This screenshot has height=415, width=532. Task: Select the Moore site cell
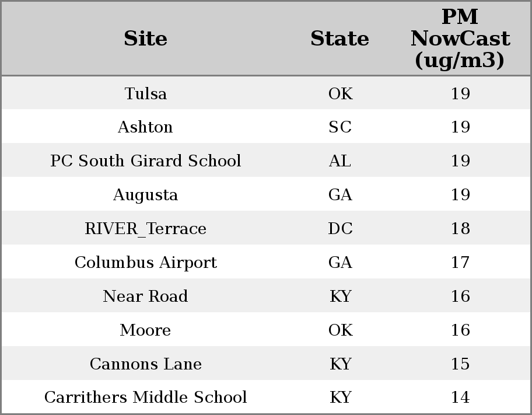(x=145, y=330)
